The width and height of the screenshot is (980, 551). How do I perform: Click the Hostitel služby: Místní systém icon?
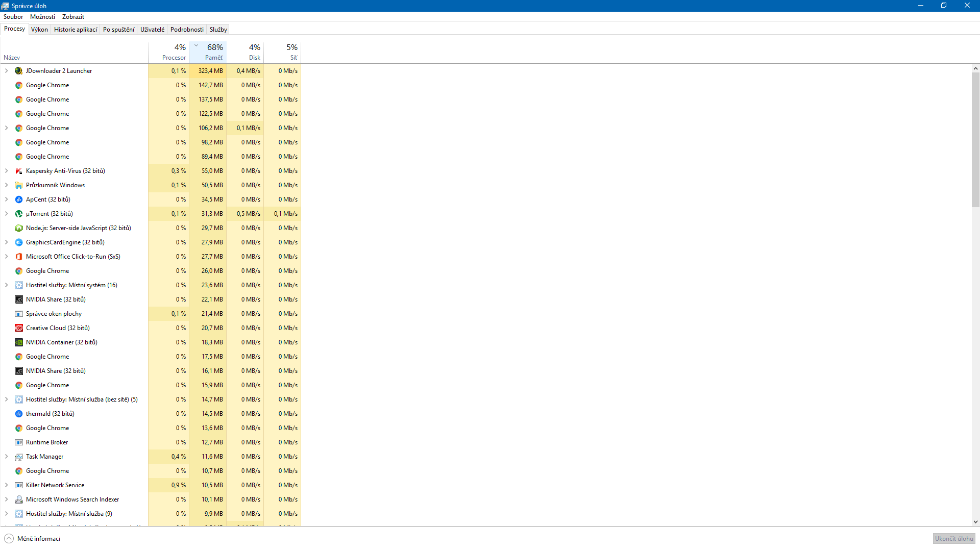(x=19, y=285)
